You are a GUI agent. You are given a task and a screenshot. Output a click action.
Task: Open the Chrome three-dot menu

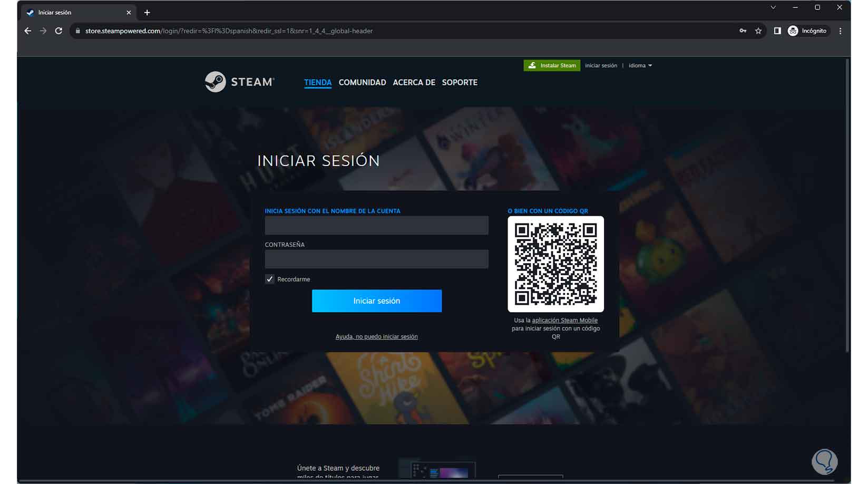coord(841,31)
